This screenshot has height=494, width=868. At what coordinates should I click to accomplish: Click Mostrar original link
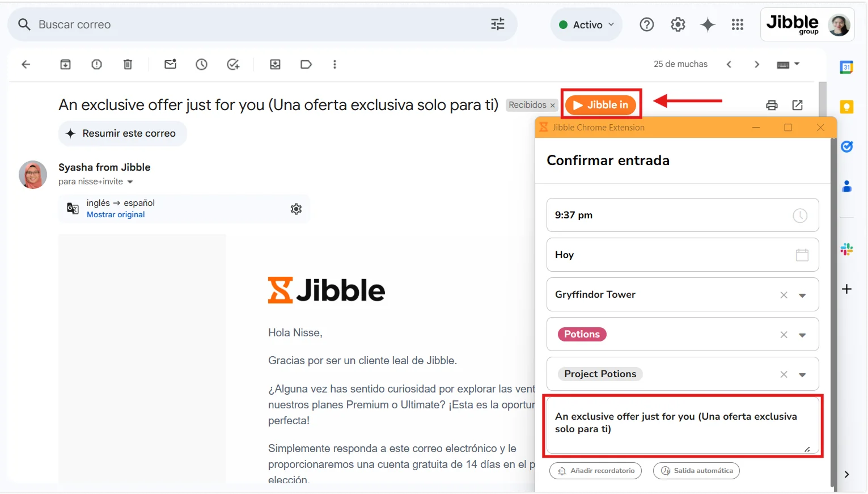pyautogui.click(x=116, y=214)
